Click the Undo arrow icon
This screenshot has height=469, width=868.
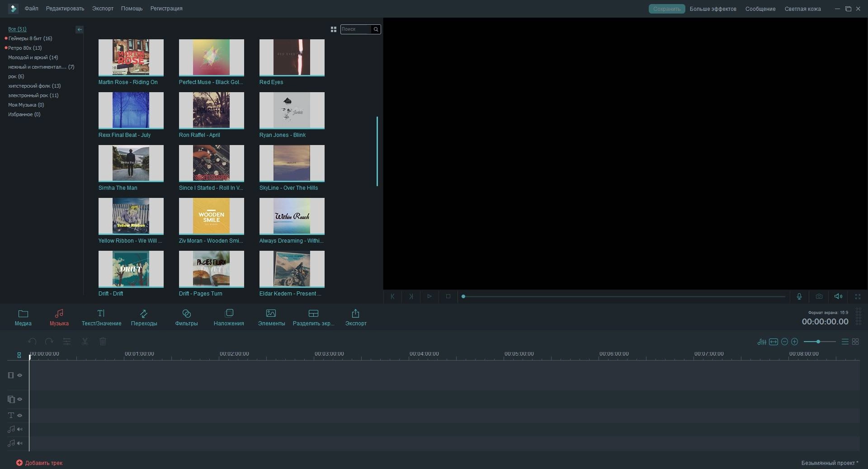tap(32, 342)
